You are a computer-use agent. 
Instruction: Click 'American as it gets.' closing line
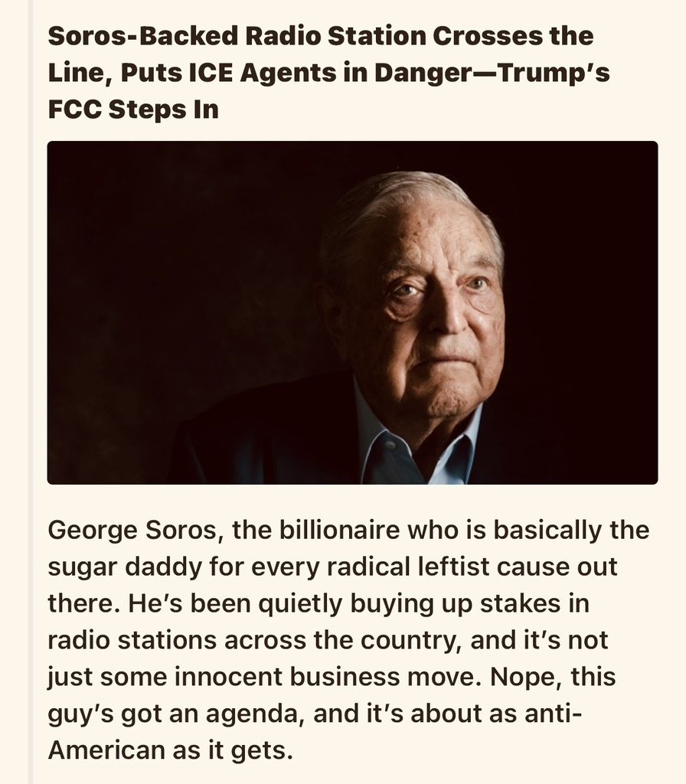click(x=170, y=750)
